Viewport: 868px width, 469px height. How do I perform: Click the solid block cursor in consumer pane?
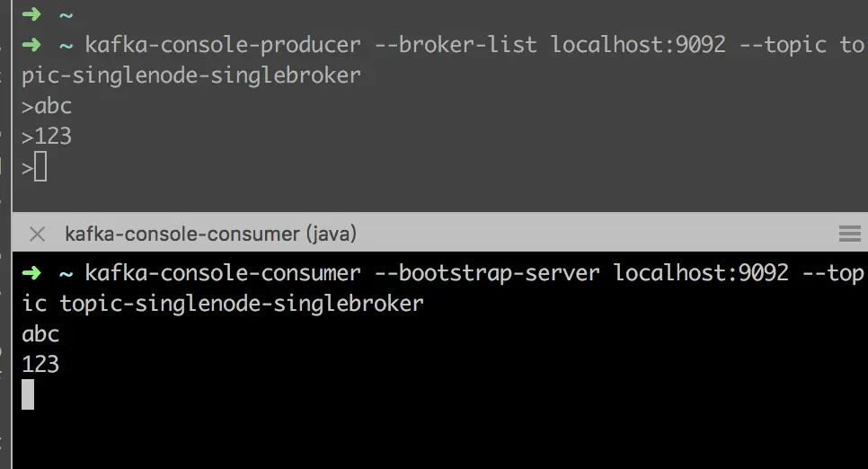tap(28, 394)
